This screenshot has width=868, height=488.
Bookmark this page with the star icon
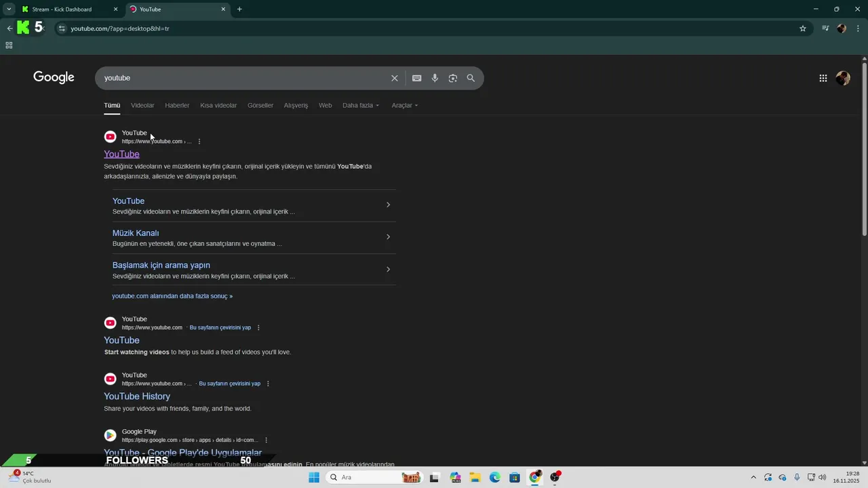(803, 28)
